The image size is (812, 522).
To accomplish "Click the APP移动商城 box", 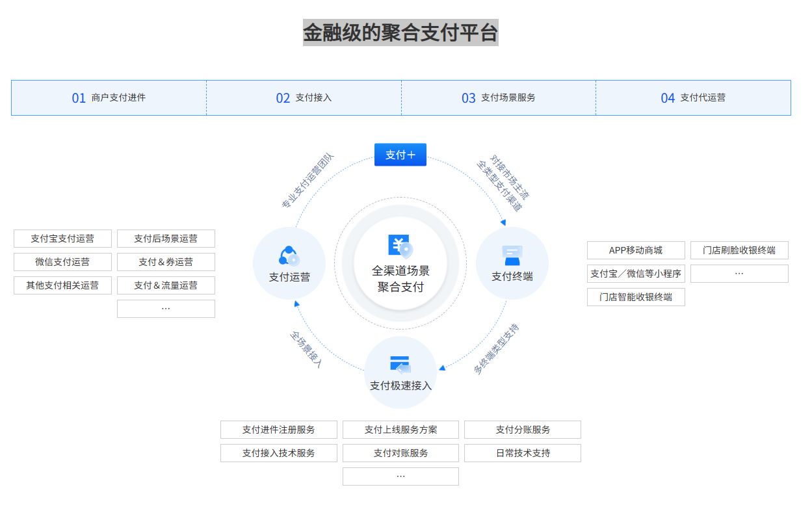I will 636,250.
